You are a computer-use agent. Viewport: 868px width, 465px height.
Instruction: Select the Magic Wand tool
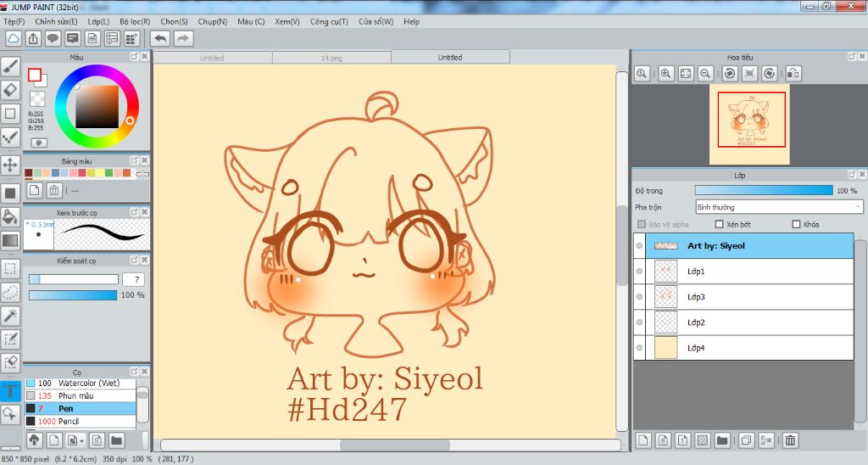click(x=10, y=316)
